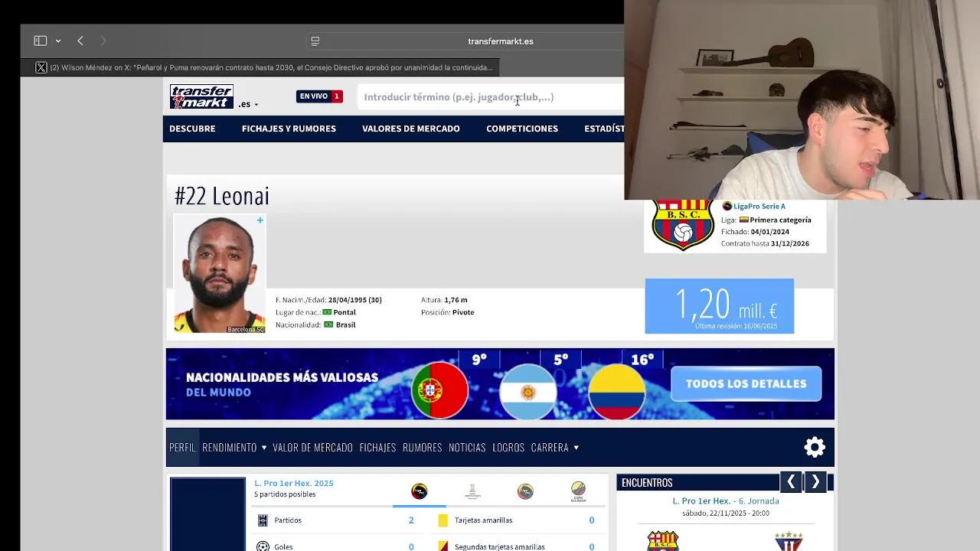The height and width of the screenshot is (551, 980).
Task: Open the LigaPro Serie A link
Action: click(x=759, y=206)
